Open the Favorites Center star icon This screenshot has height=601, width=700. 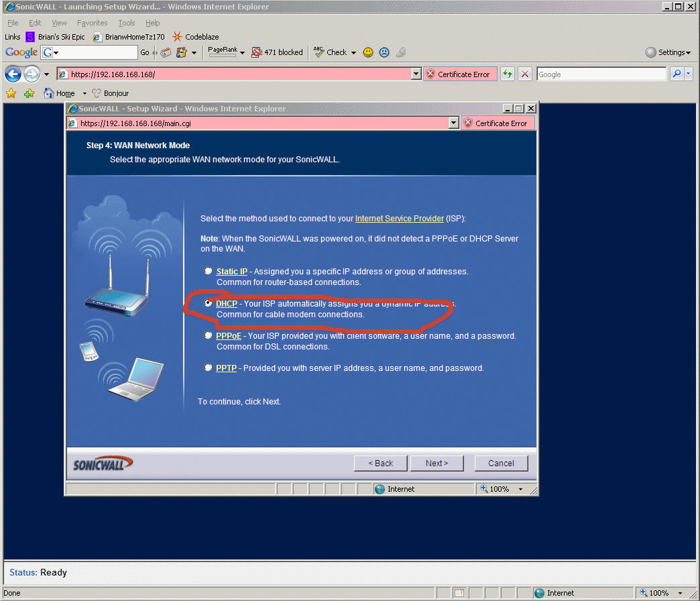click(11, 93)
